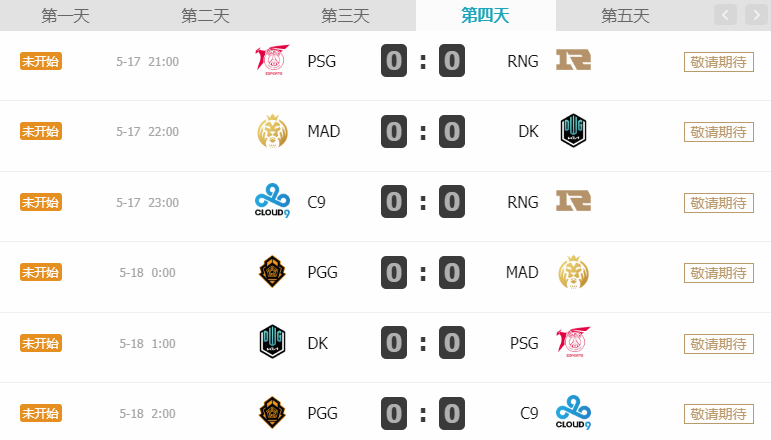Show previous days with left arrow
771x440 pixels.
[725, 15]
